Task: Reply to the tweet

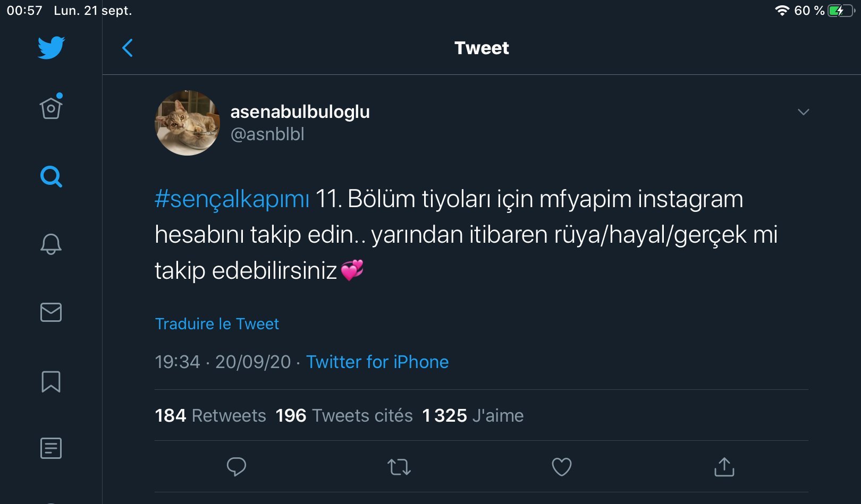Action: click(236, 467)
